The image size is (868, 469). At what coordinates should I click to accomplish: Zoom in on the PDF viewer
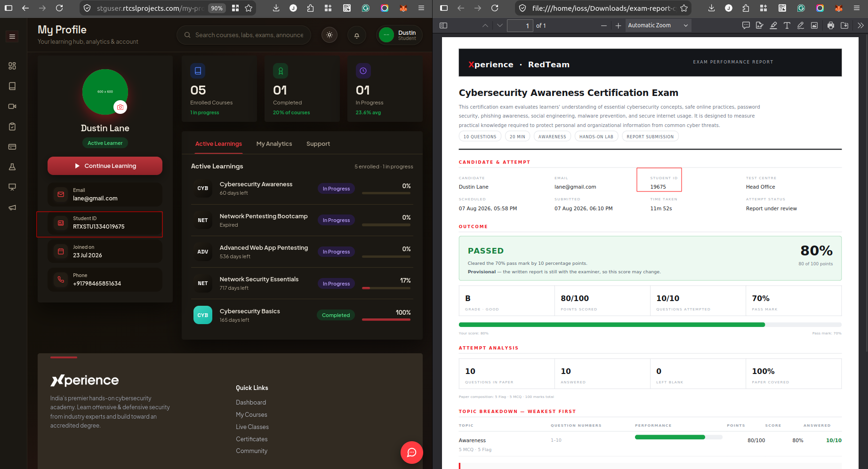click(x=618, y=26)
